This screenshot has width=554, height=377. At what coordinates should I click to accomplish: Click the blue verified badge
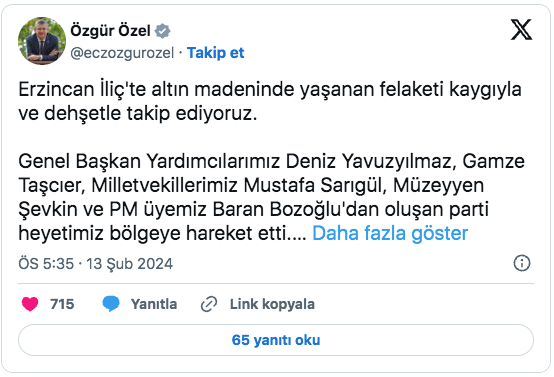163,31
